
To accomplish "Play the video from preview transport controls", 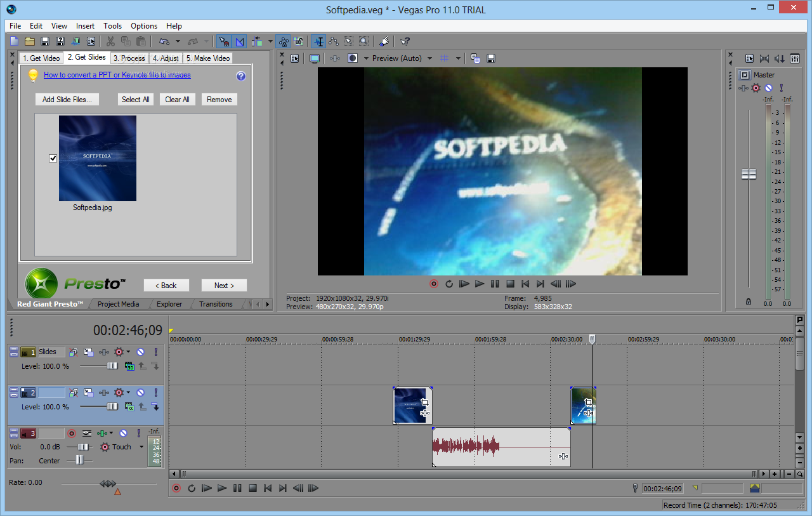I will click(x=480, y=284).
